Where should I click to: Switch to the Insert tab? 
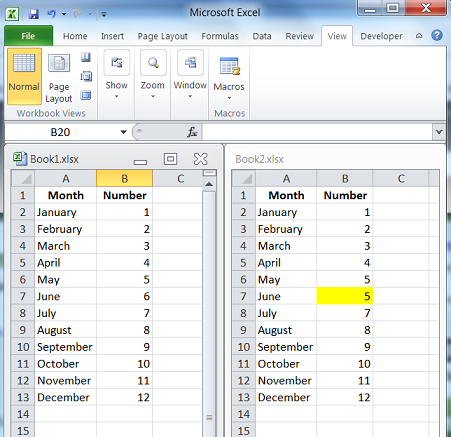(112, 36)
